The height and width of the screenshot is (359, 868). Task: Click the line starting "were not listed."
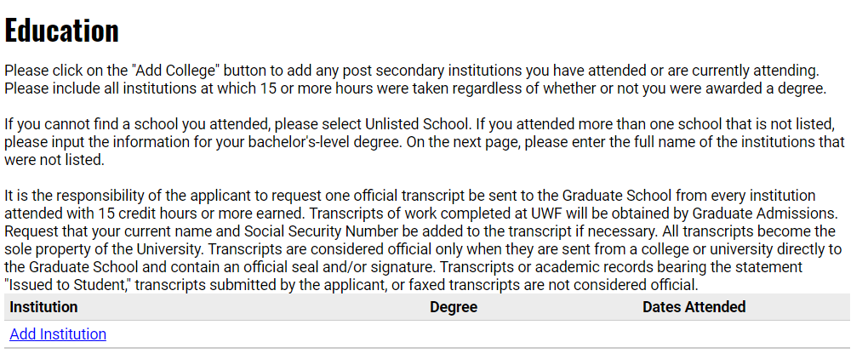pyautogui.click(x=54, y=160)
